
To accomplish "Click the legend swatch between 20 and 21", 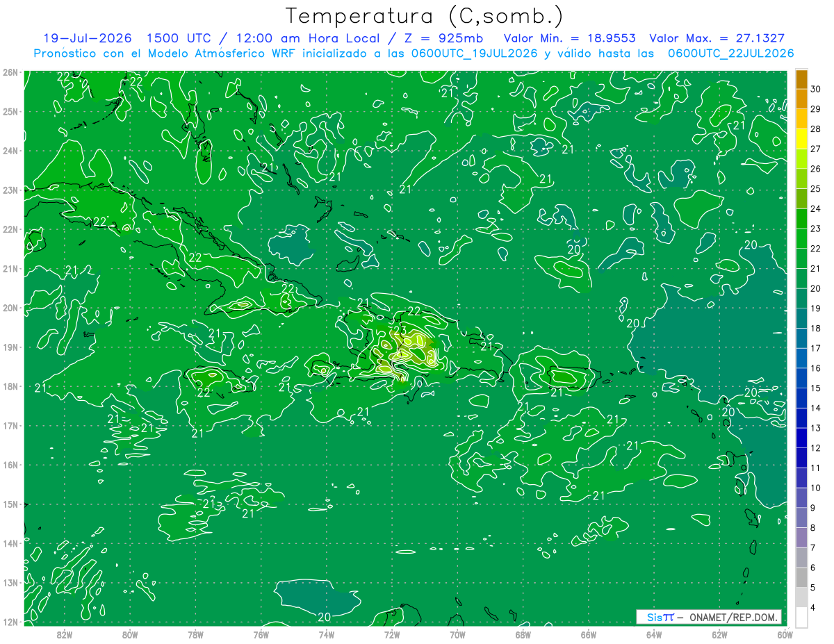I will (801, 278).
